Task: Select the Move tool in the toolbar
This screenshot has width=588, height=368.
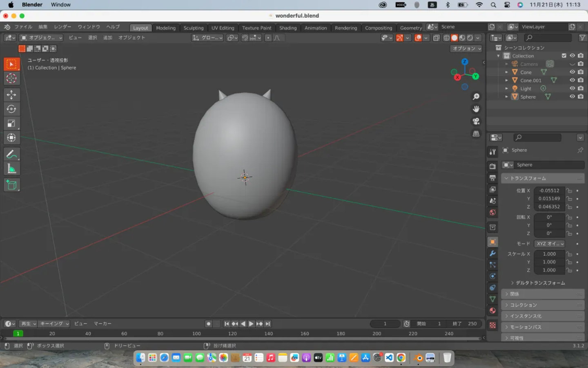Action: pos(11,95)
